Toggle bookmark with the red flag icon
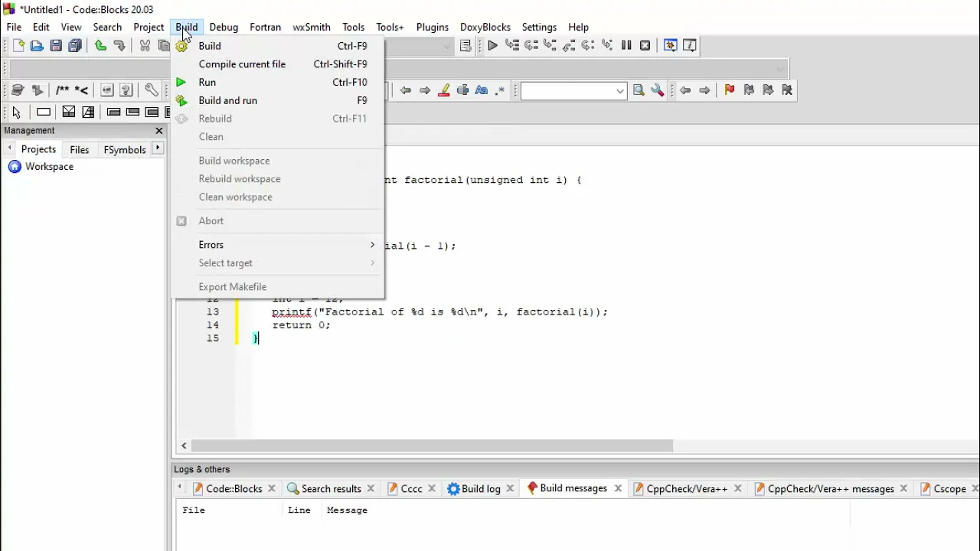This screenshot has height=551, width=980. (x=730, y=90)
